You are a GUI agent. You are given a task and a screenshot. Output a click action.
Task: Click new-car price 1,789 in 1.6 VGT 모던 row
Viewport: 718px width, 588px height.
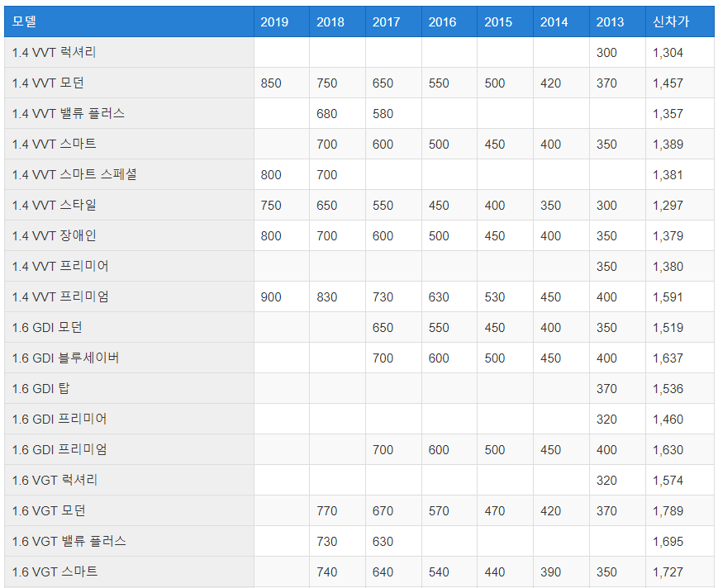[x=668, y=511]
